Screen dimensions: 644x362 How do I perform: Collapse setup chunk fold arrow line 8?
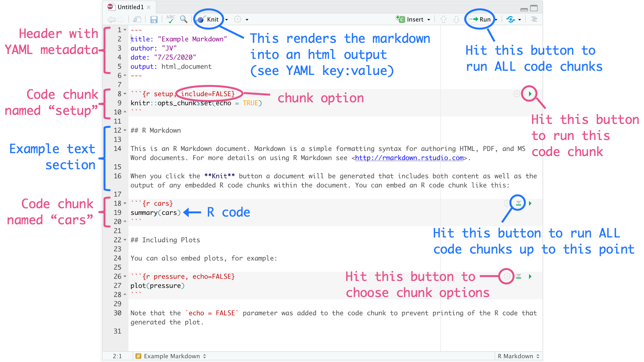tap(125, 94)
